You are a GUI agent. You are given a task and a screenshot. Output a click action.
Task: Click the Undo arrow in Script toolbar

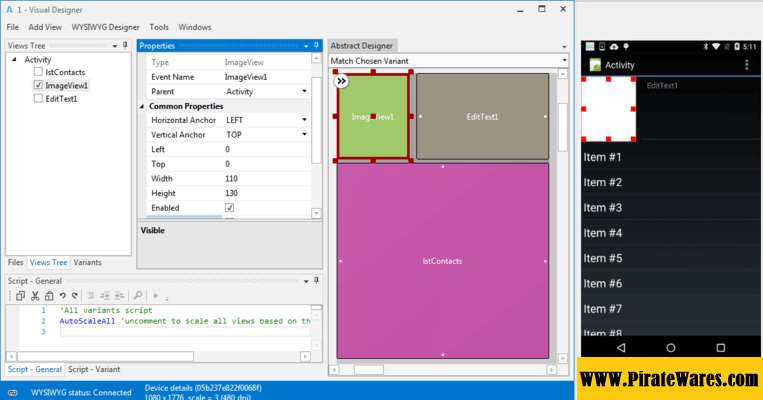[62, 296]
